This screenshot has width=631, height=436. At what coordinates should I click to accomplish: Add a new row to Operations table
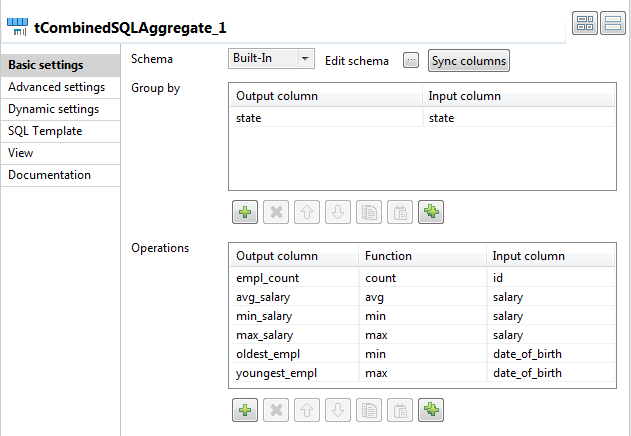pos(245,409)
